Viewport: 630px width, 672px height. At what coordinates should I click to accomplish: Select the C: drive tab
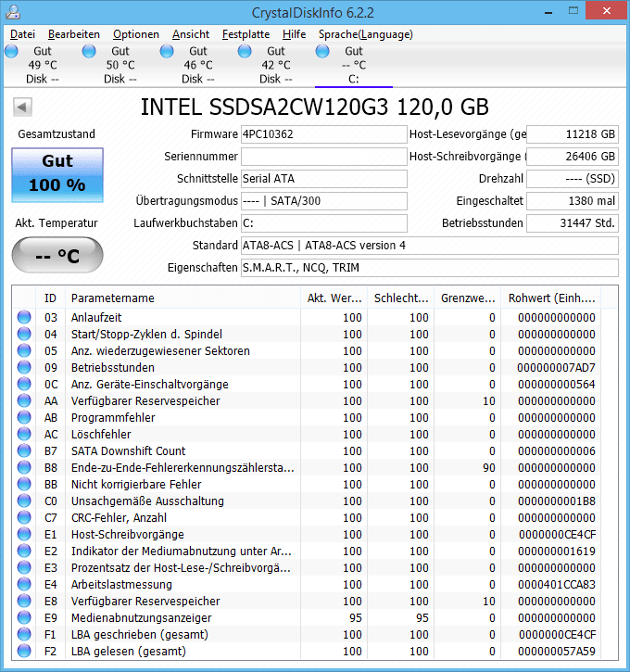click(354, 65)
